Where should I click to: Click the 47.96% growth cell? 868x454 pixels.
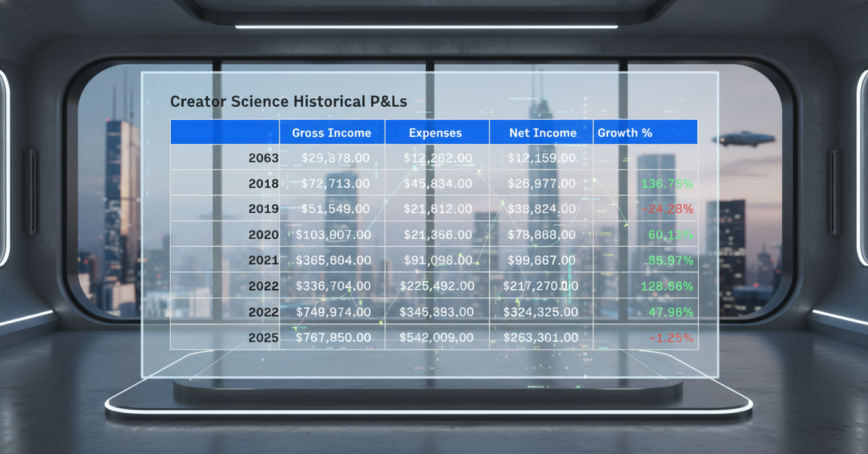[x=671, y=312]
